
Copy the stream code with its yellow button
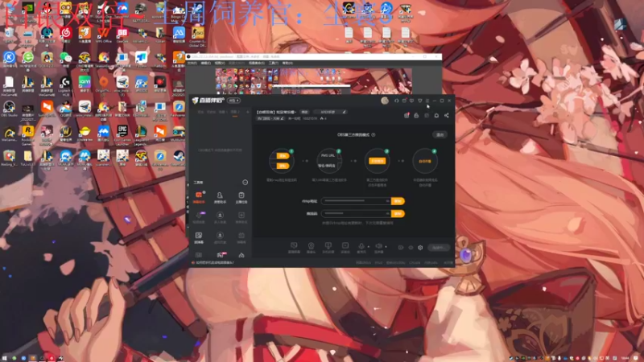[398, 214]
